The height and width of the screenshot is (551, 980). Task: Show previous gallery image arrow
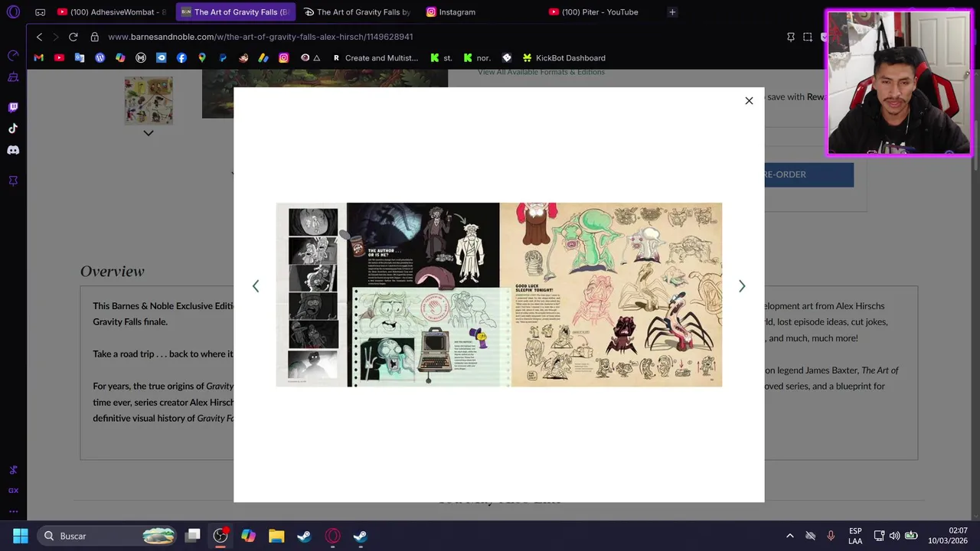256,286
